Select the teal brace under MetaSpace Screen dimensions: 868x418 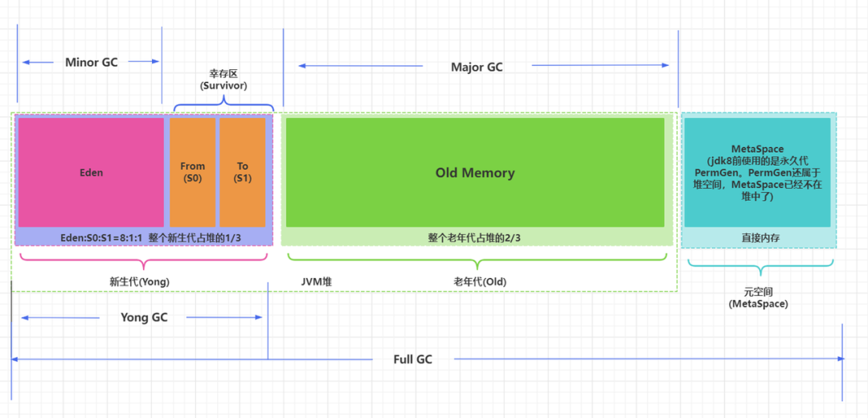(x=760, y=266)
